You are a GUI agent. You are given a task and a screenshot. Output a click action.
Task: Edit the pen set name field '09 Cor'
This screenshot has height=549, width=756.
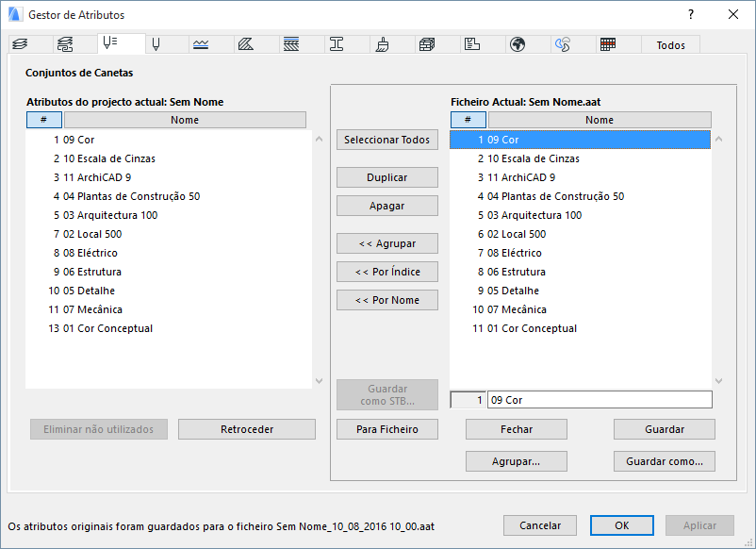600,400
